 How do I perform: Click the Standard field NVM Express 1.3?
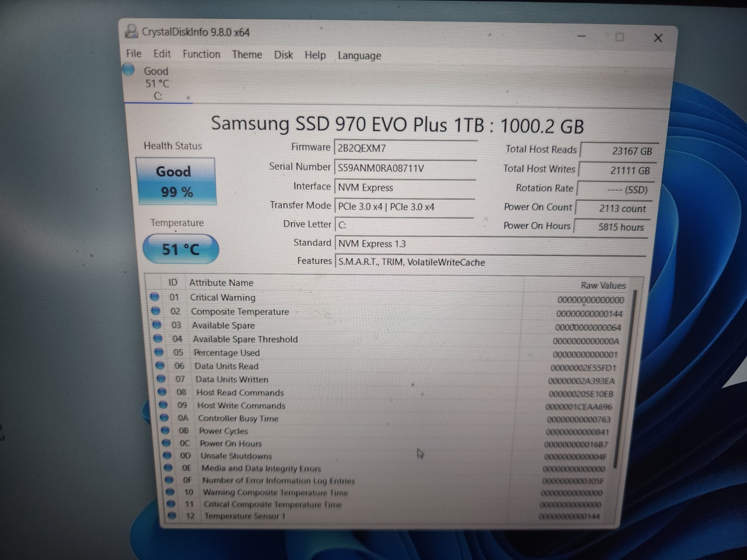pyautogui.click(x=491, y=244)
